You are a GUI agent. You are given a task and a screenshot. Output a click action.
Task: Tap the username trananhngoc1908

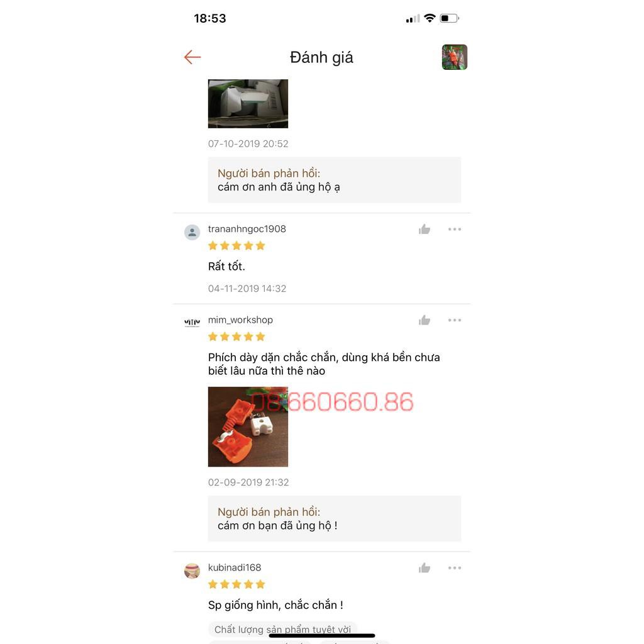point(247,229)
